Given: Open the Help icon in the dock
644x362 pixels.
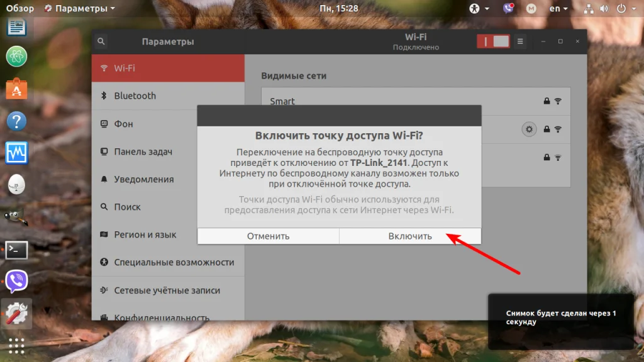Looking at the screenshot, I should [16, 121].
